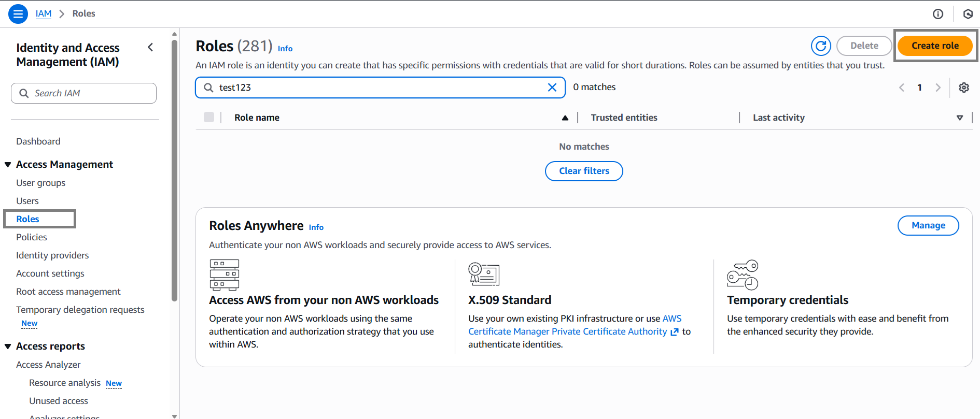This screenshot has height=419, width=980.
Task: Click sidebar scrollbar up arrow
Action: click(x=174, y=34)
